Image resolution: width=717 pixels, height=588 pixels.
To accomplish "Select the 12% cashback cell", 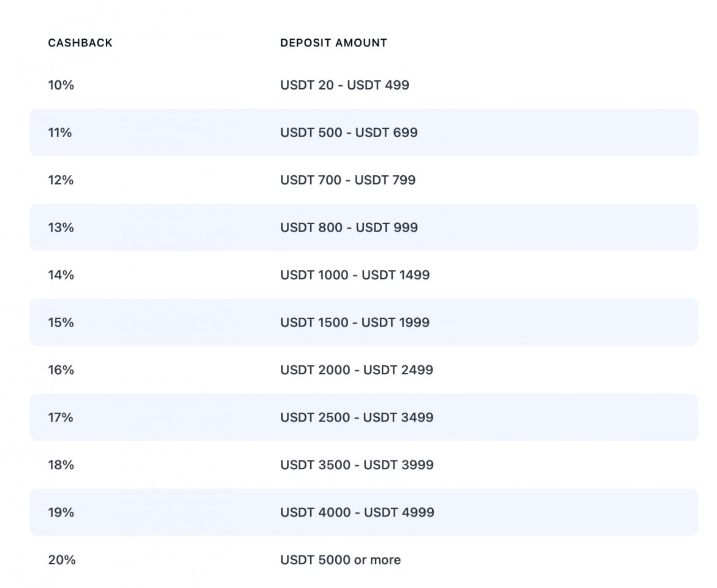I will 61,180.
